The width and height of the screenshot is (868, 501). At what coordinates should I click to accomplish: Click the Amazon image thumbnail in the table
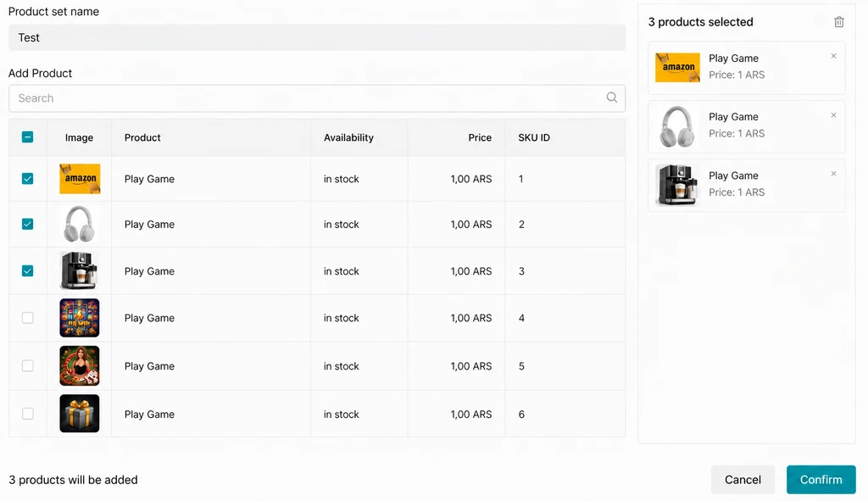(80, 179)
